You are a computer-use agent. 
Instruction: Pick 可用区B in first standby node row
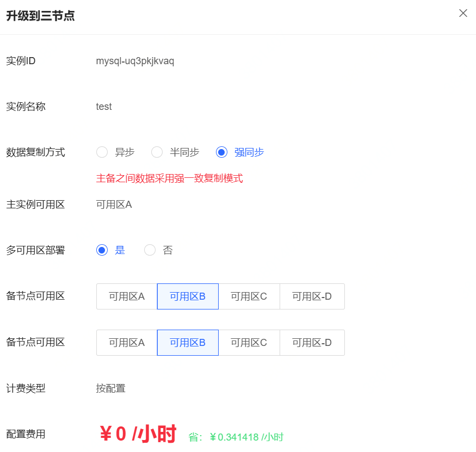(188, 296)
